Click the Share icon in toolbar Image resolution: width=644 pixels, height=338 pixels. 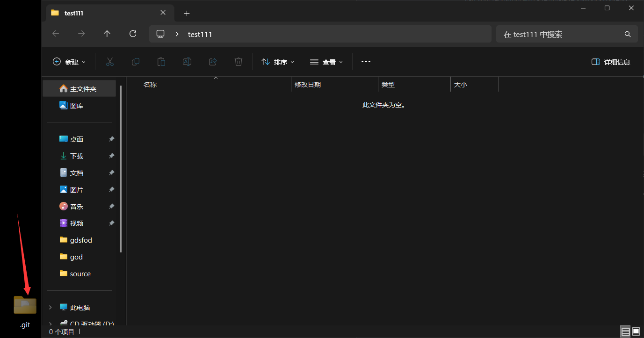coord(213,62)
